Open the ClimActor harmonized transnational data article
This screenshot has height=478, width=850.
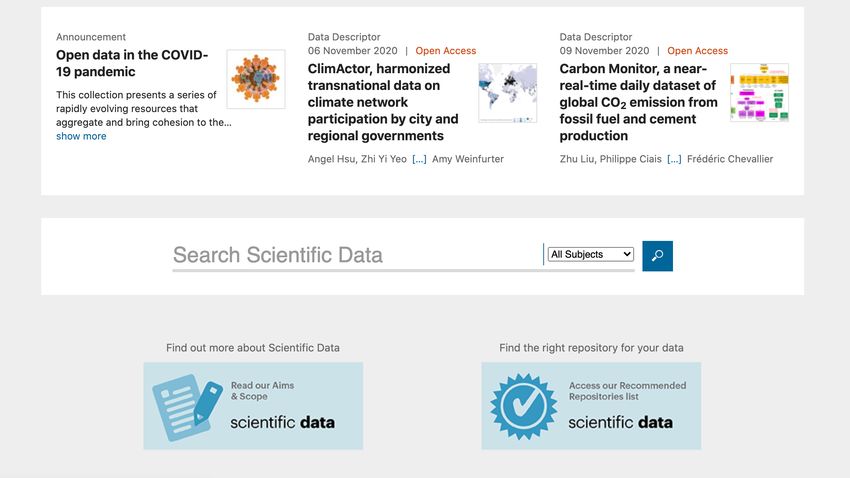click(x=383, y=102)
